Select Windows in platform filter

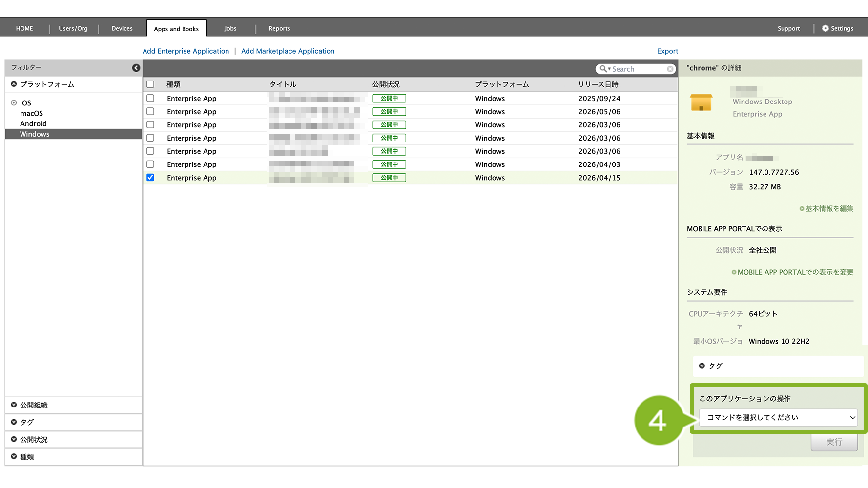(73, 134)
